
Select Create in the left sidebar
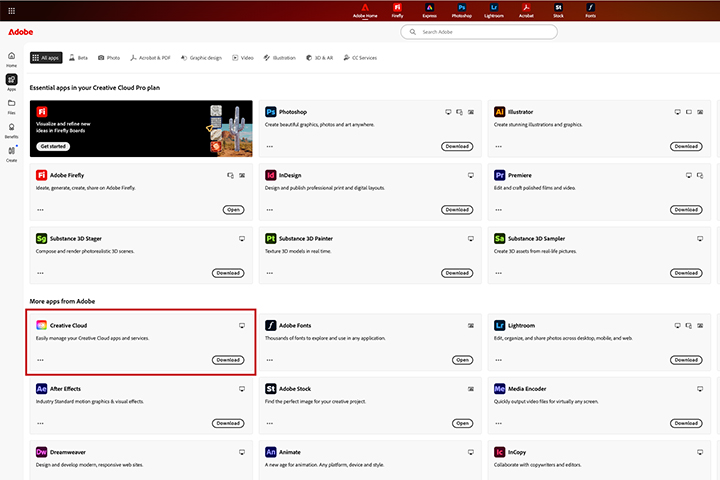coord(11,153)
